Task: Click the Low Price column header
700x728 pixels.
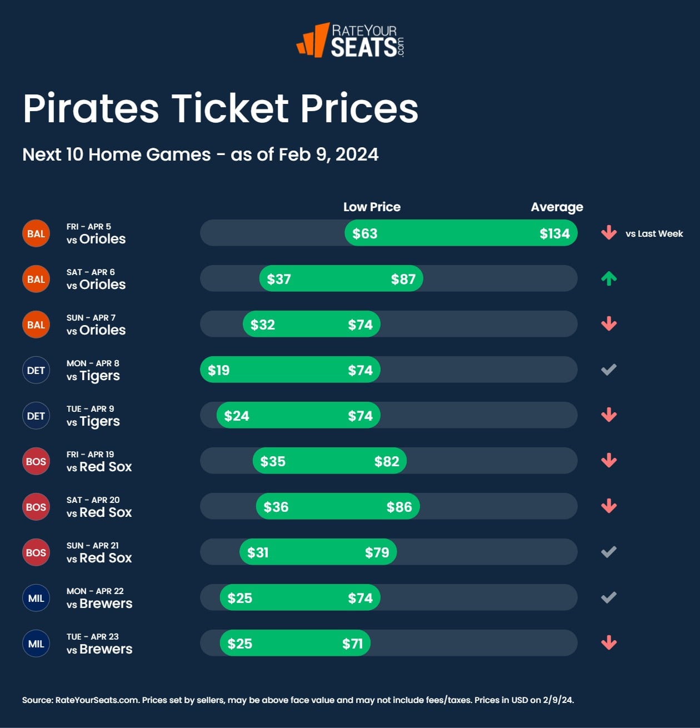Action: point(372,207)
